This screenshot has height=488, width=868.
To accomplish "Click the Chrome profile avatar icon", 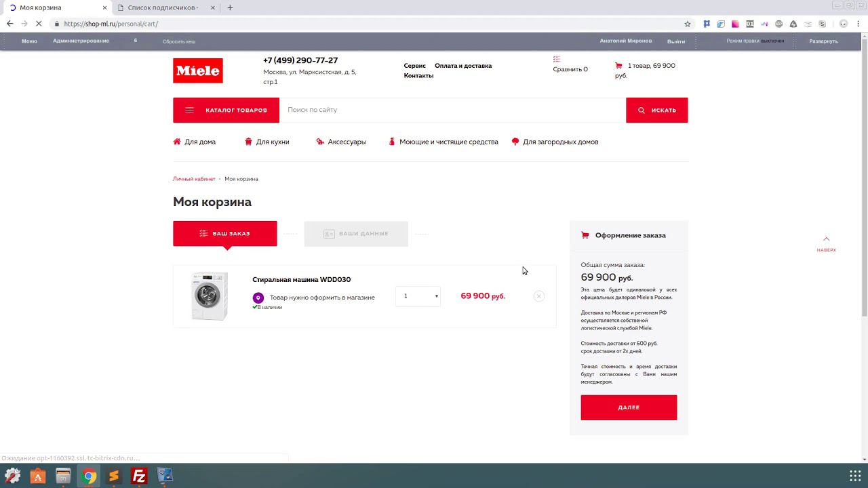I will pos(844,24).
